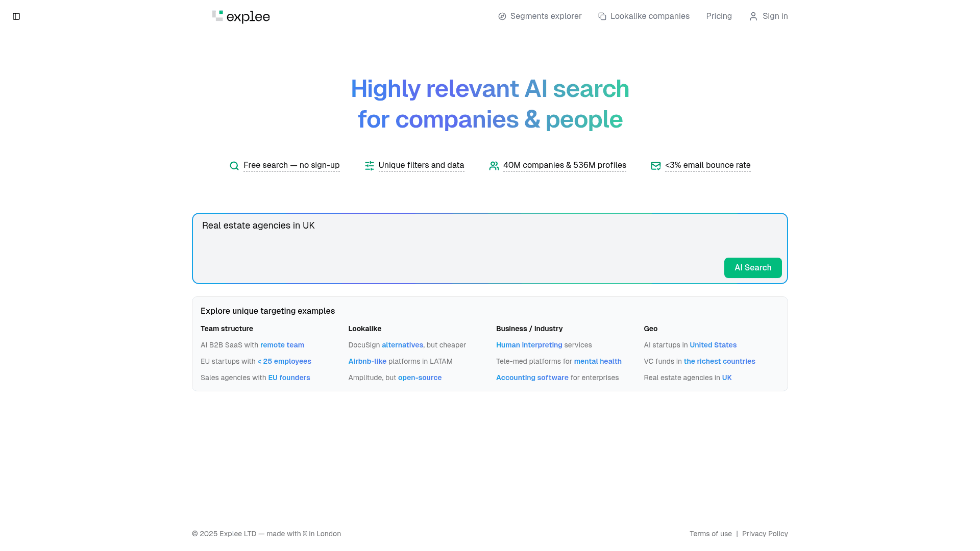980x551 pixels.
Task: Select 'Accounting software' for enterprises example
Action: (532, 378)
